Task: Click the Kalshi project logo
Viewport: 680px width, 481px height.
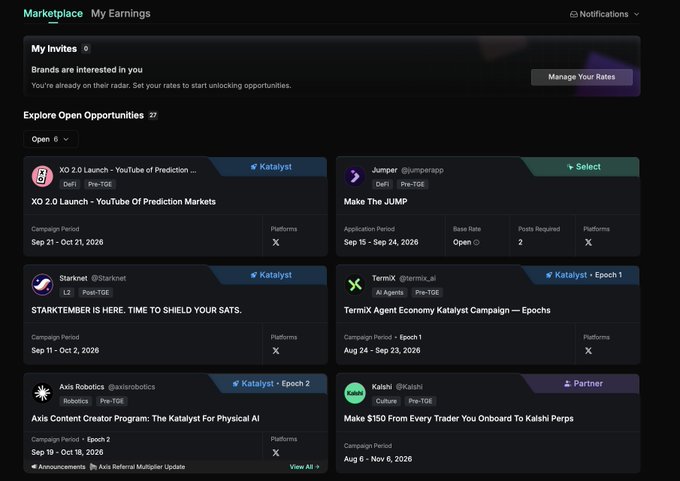Action: click(x=355, y=393)
